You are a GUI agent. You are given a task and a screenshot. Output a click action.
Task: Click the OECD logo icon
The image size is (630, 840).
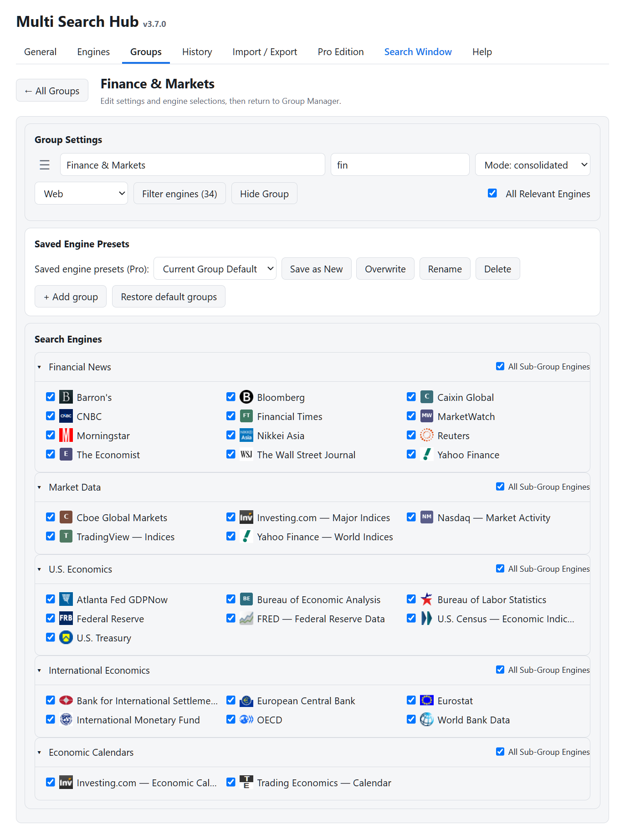coord(246,720)
